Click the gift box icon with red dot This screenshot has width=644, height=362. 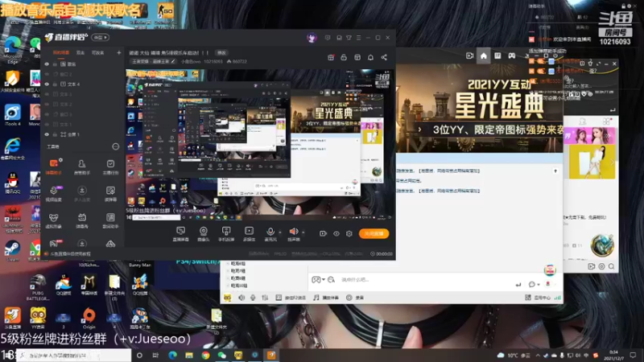point(331,57)
